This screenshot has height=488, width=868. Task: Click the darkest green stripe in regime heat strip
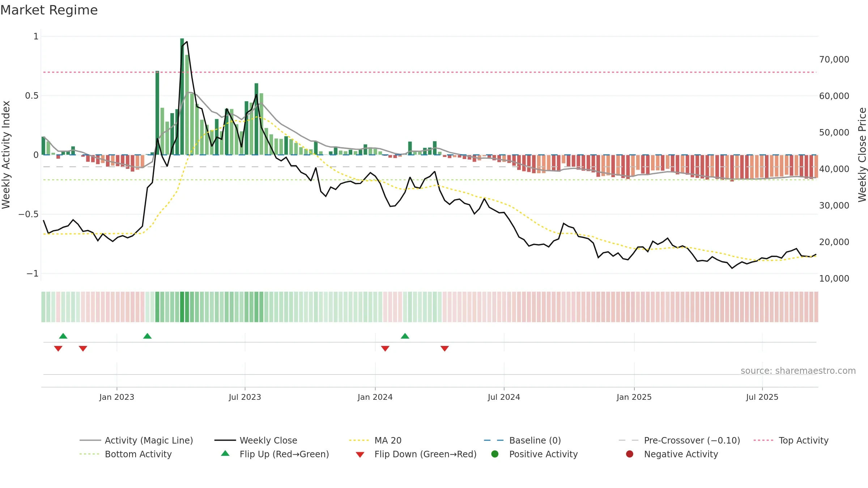[x=182, y=307]
